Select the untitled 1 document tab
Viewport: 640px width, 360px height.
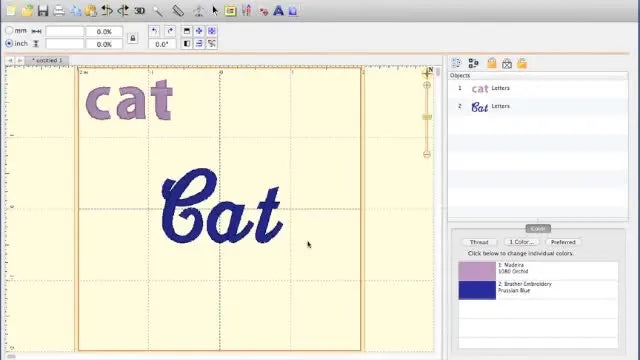pos(47,60)
